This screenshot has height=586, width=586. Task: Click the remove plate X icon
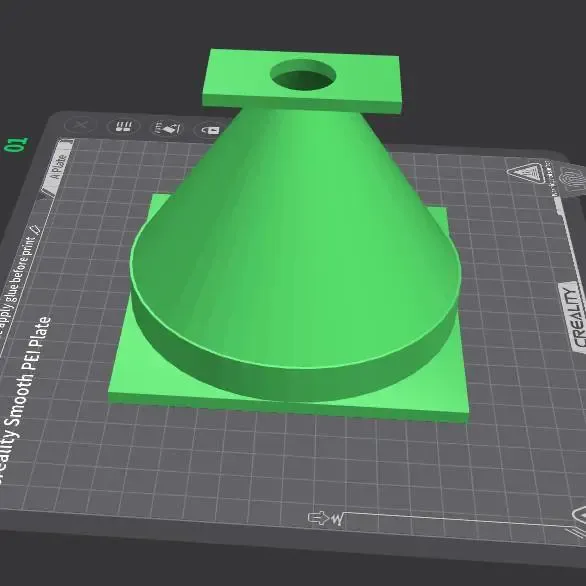pos(80,125)
